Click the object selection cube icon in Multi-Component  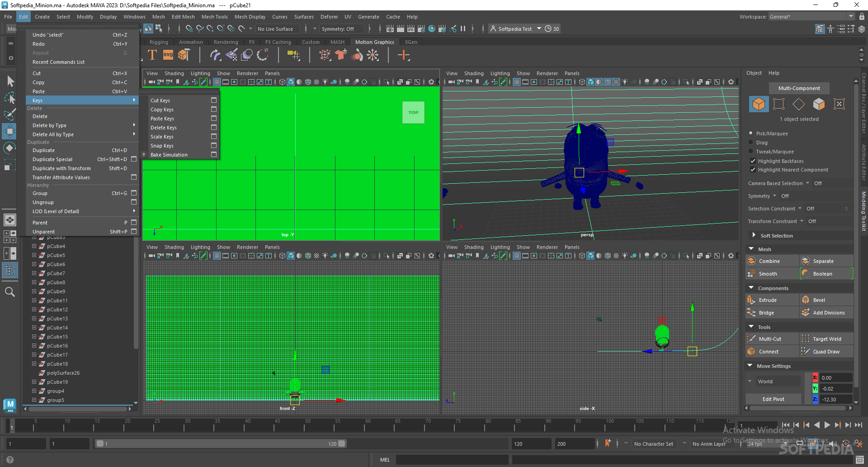point(759,104)
